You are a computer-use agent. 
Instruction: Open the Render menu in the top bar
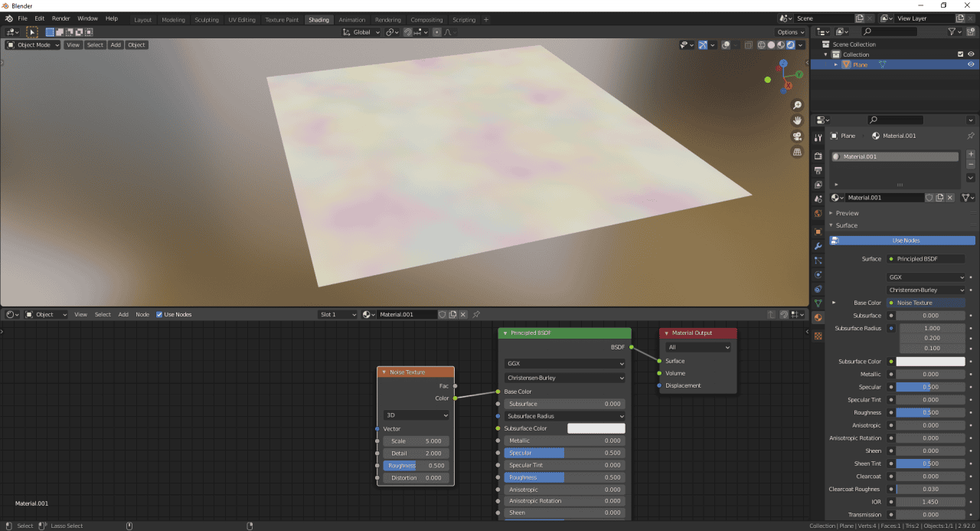(x=60, y=18)
